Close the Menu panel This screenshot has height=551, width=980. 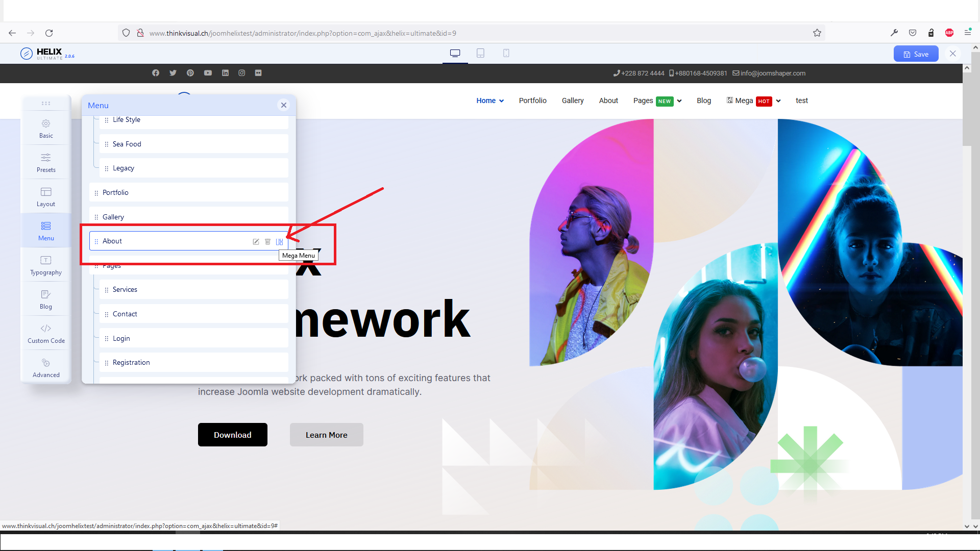click(x=284, y=105)
